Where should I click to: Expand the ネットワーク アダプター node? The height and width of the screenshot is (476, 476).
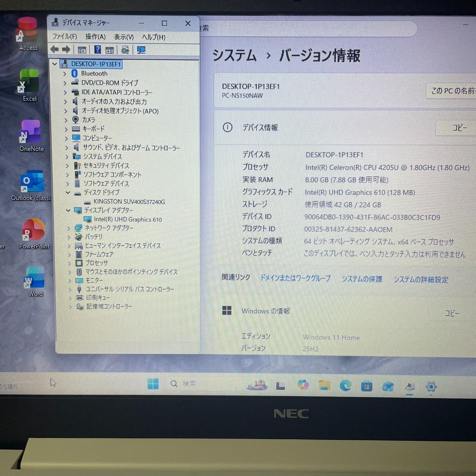[69, 228]
